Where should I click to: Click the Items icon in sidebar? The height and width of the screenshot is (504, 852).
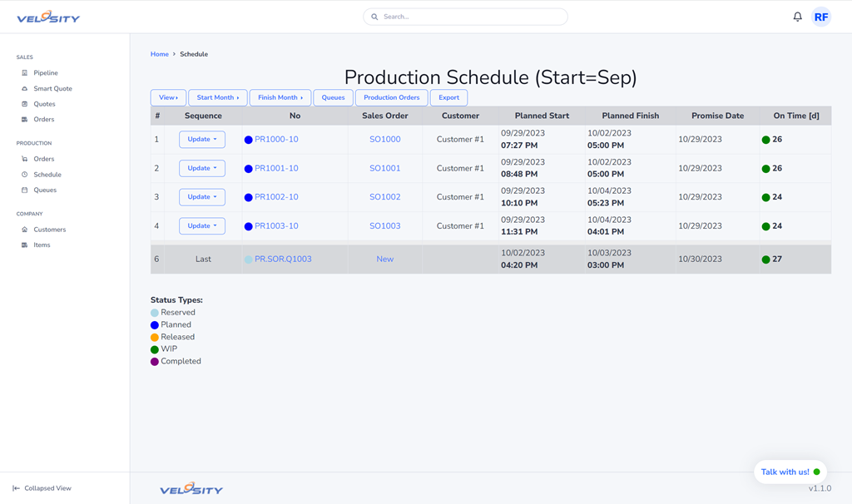pos(24,245)
